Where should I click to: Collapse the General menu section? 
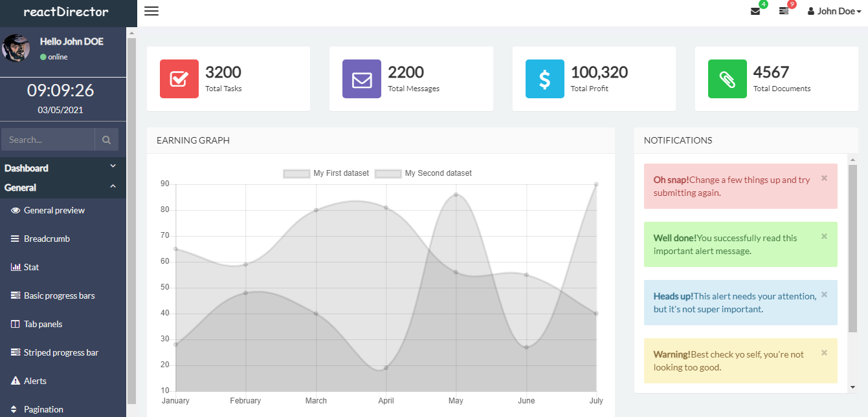pos(63,187)
